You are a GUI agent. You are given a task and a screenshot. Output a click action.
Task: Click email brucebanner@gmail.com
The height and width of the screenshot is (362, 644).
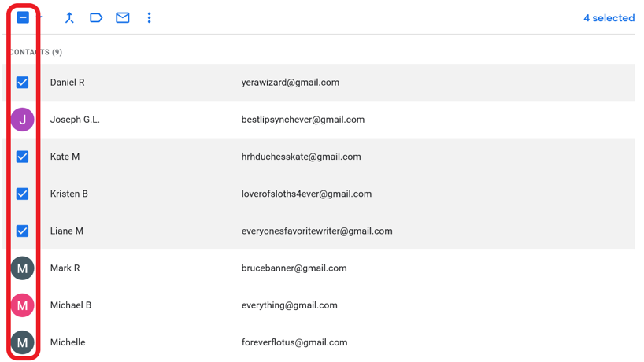point(294,268)
